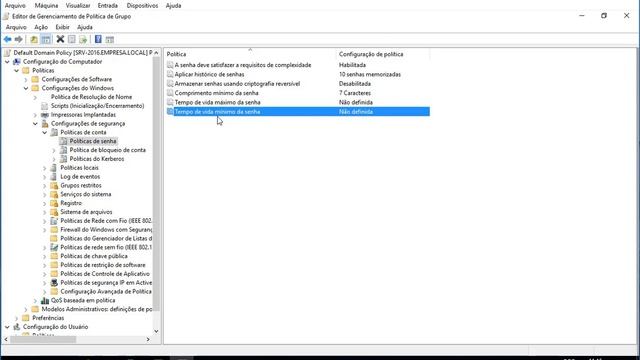Click the lock icon of Configurações de segurança
Screen dimensions: 640x360
click(x=45, y=124)
